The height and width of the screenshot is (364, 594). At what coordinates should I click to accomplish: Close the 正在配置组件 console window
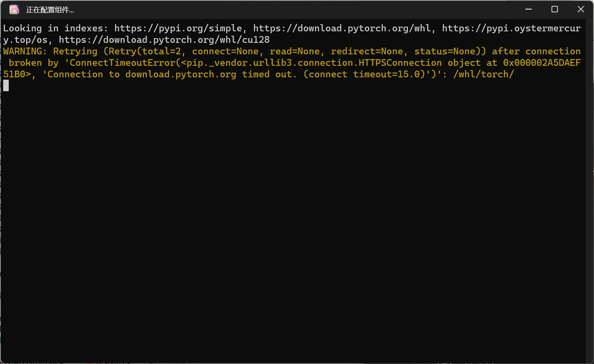click(x=581, y=9)
